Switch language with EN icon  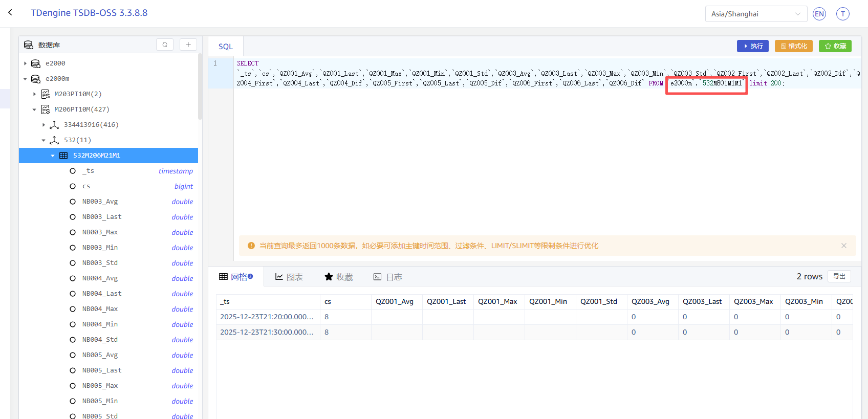[x=819, y=14]
